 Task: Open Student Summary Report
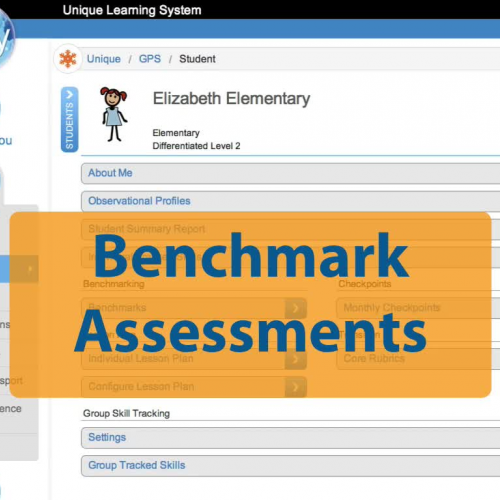pos(290,229)
